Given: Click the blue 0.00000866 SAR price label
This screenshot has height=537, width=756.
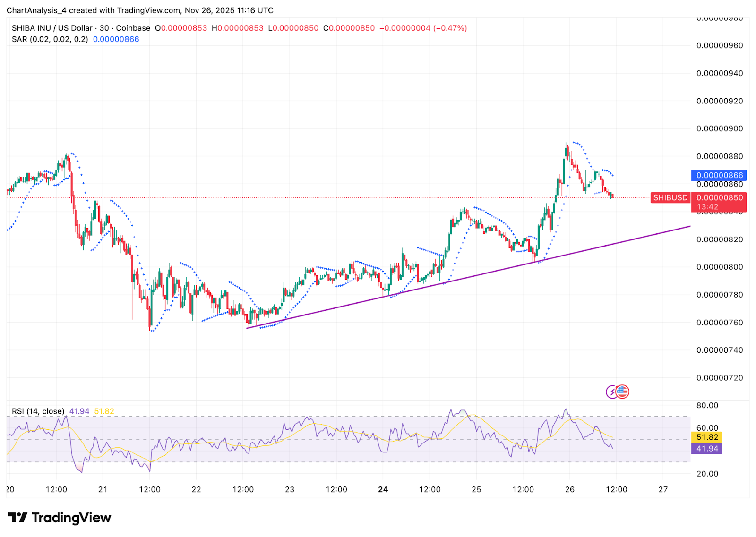Looking at the screenshot, I should (x=719, y=175).
